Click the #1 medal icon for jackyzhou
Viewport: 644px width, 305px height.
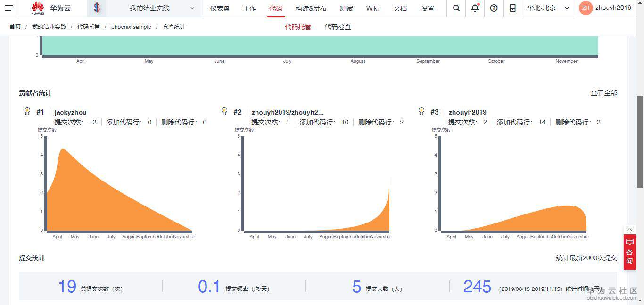click(27, 111)
